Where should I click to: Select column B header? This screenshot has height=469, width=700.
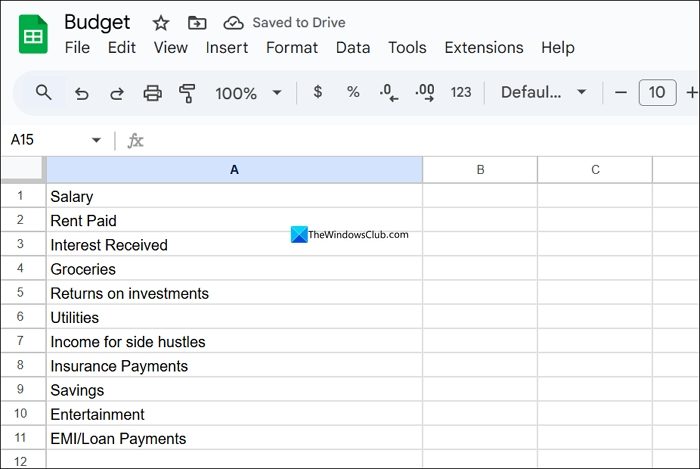click(x=480, y=170)
